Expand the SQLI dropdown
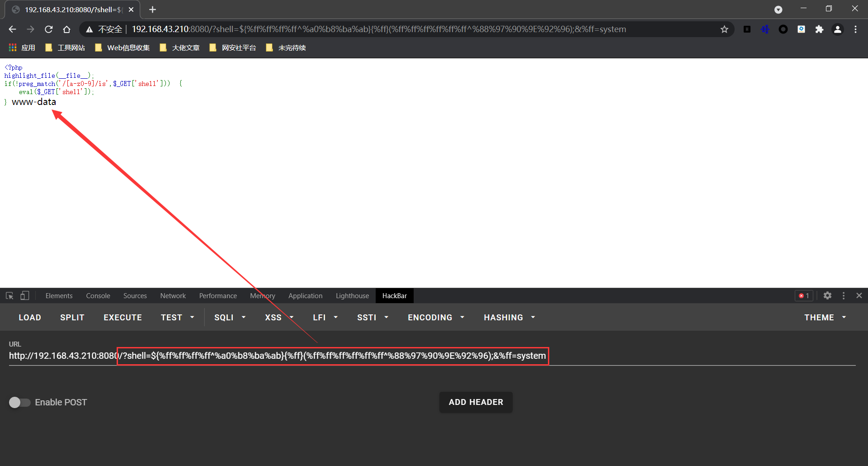The height and width of the screenshot is (466, 868). tap(230, 318)
